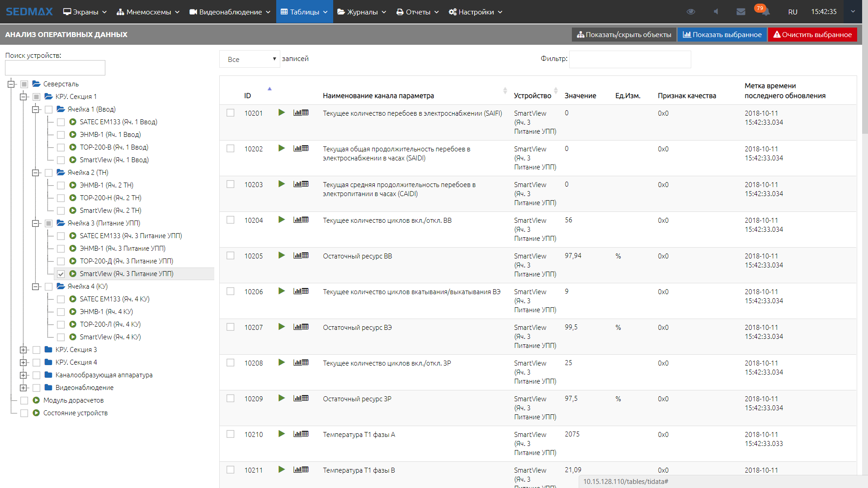Uncheck SmartView (Яч. 3 Питание УПП) checkbox

[61, 274]
